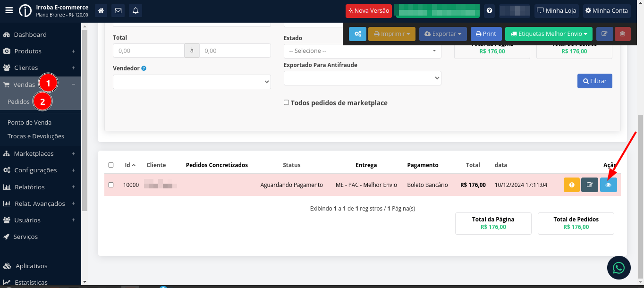Open Ponto de Venda submenu item
Image resolution: width=644 pixels, height=288 pixels.
pos(29,122)
